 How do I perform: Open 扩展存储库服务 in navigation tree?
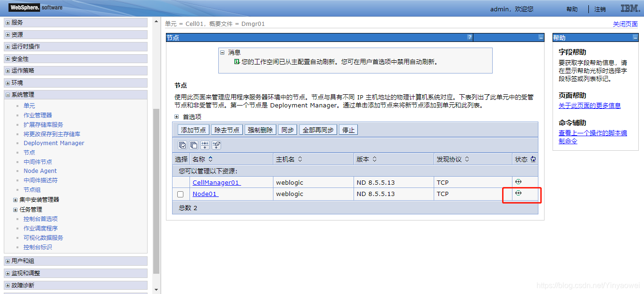(43, 124)
